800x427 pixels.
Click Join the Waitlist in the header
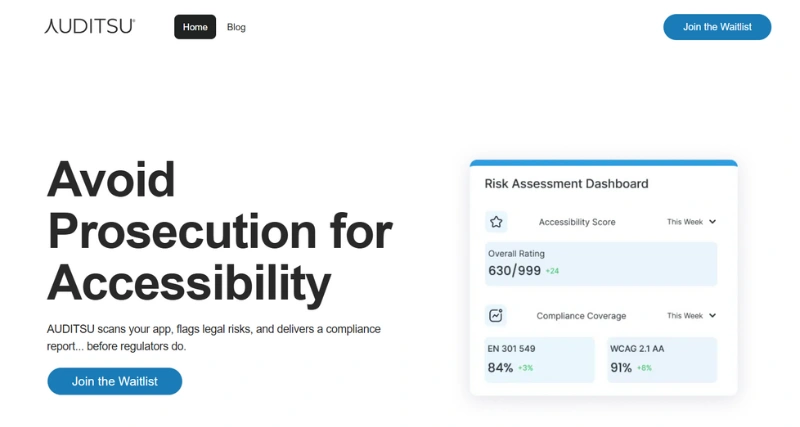click(717, 27)
